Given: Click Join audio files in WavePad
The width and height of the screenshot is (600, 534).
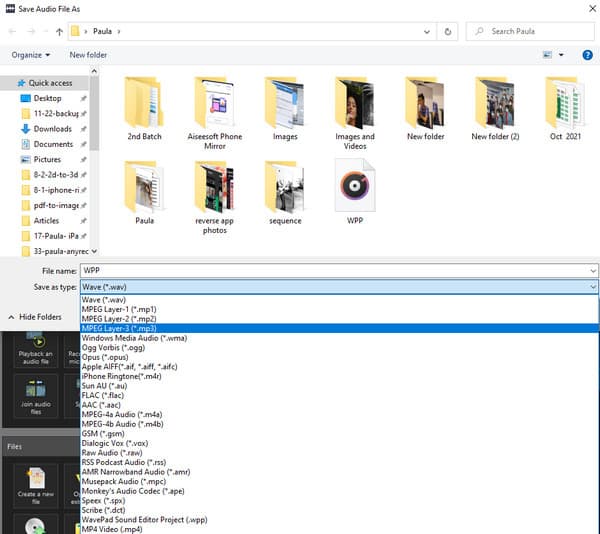Looking at the screenshot, I should click(x=36, y=396).
